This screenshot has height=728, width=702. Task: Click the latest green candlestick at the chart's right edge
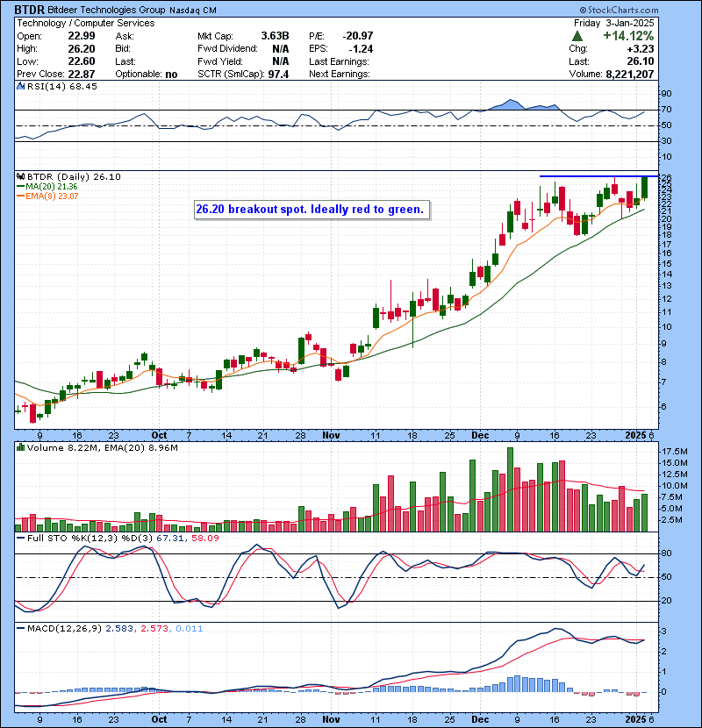pos(644,188)
